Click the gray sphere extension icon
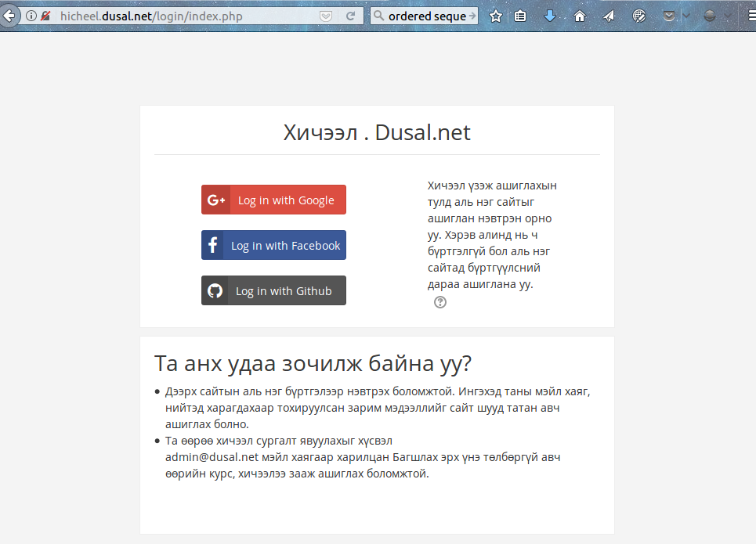 coord(709,16)
